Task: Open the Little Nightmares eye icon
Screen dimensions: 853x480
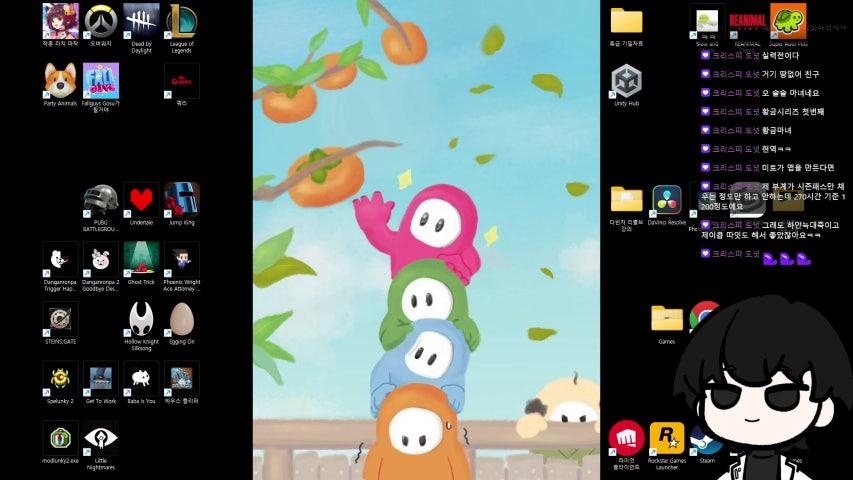Action: coord(100,439)
